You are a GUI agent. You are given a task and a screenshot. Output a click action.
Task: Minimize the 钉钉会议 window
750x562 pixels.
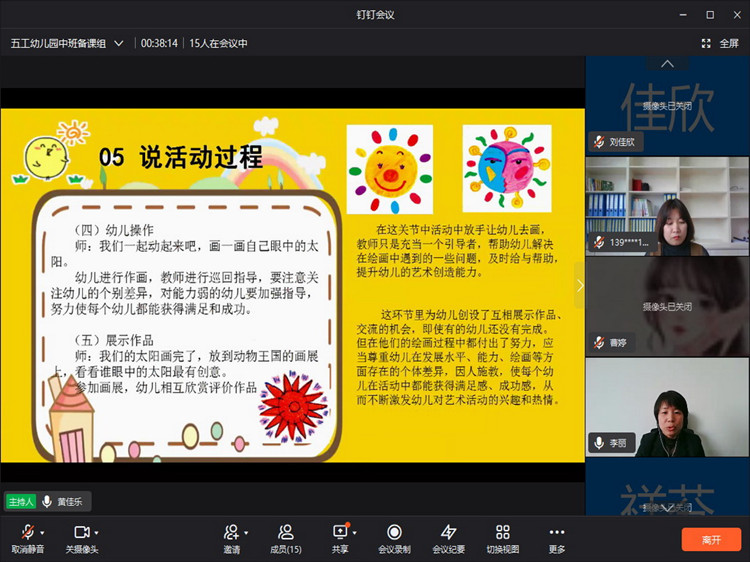[x=683, y=15]
